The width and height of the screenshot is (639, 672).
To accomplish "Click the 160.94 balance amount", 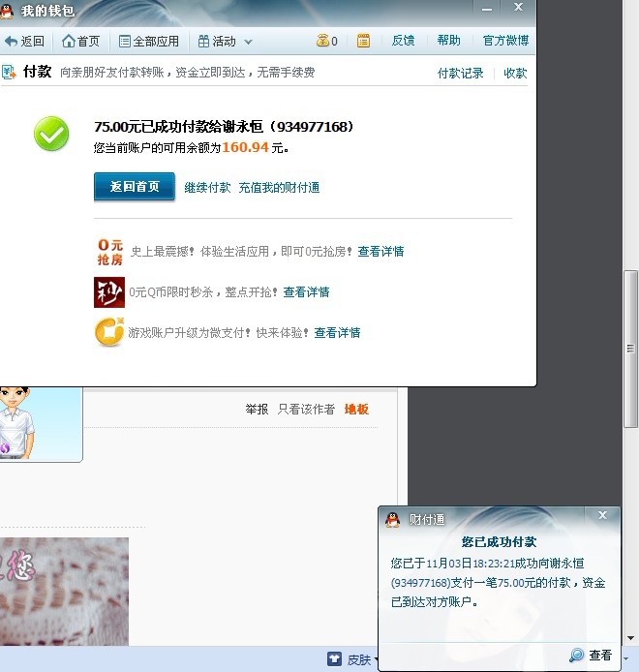I will [245, 147].
